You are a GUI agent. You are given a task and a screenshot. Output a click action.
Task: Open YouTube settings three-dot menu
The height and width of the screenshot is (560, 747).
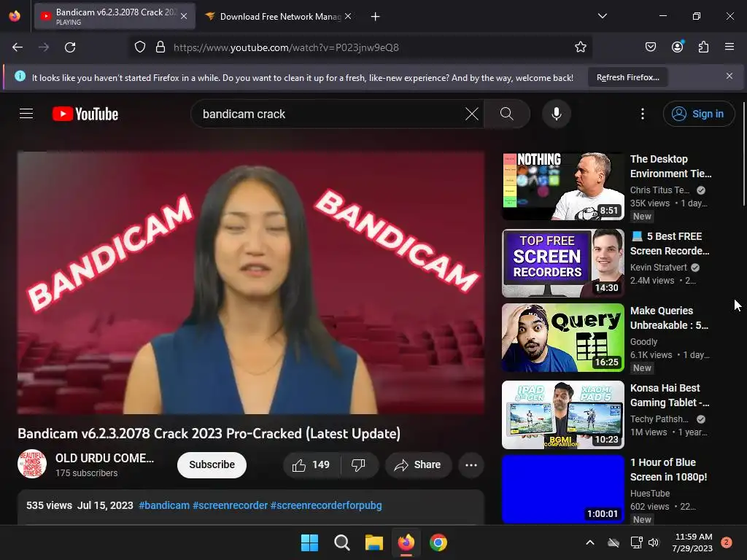(x=642, y=114)
